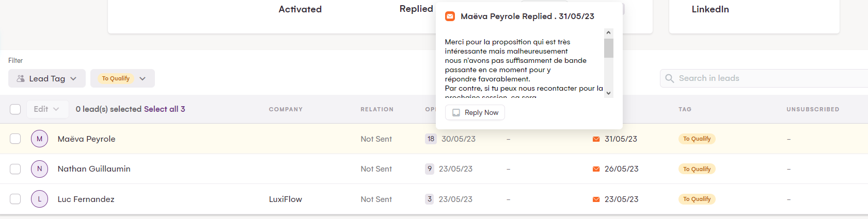Open the Lead Tag filter dropdown
Image resolution: width=868 pixels, height=219 pixels.
pos(46,78)
